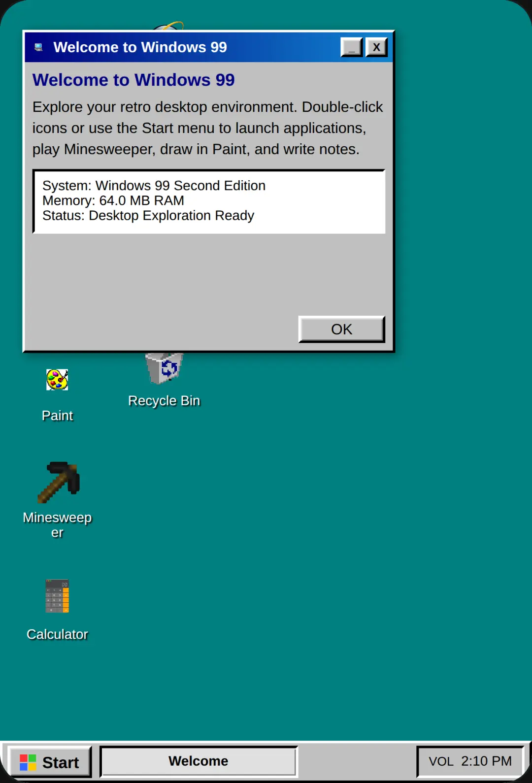
Task: Click the title bar text 'Welcome to Windows 99'
Action: pyautogui.click(x=140, y=47)
